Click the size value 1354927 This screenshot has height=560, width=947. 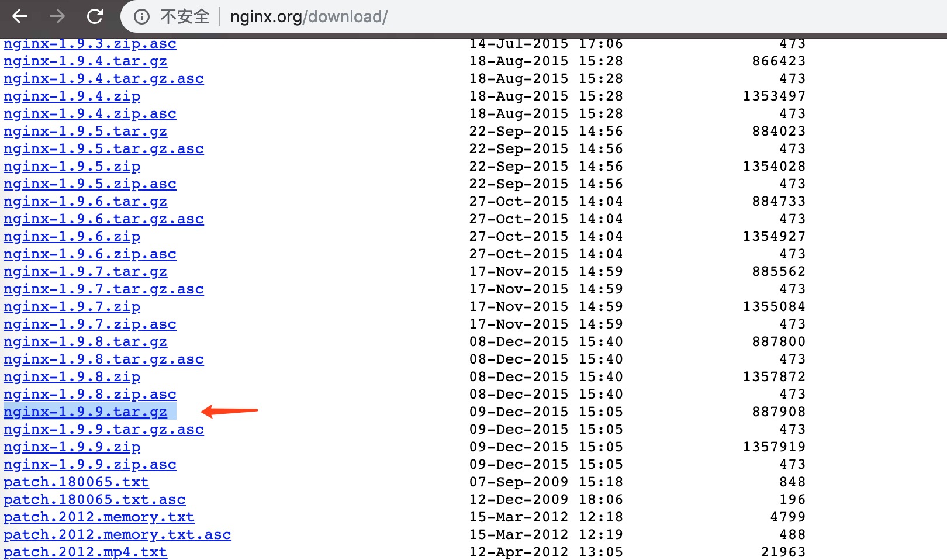pyautogui.click(x=774, y=237)
